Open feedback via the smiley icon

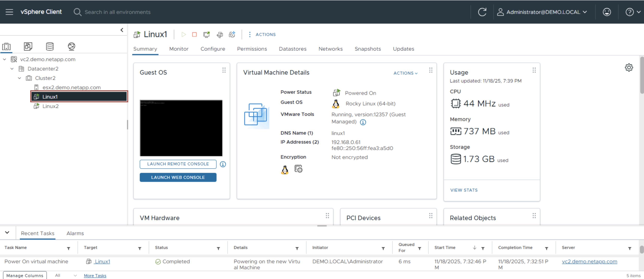tap(607, 12)
